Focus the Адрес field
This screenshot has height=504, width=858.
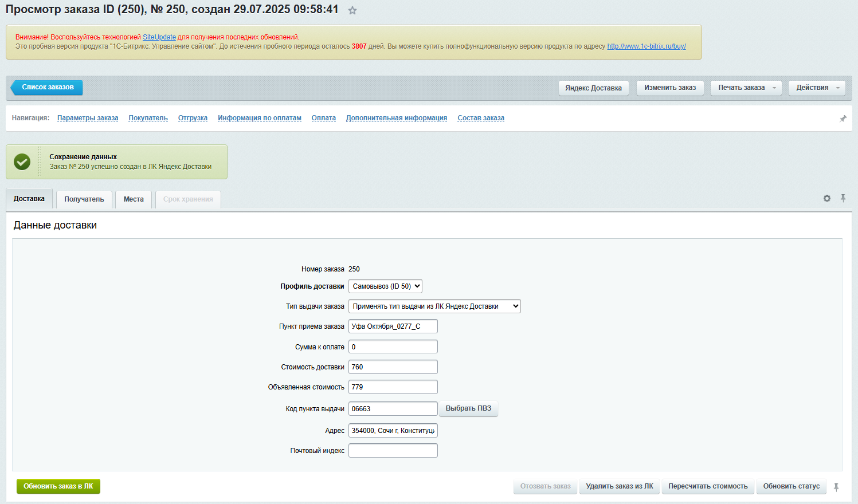393,431
